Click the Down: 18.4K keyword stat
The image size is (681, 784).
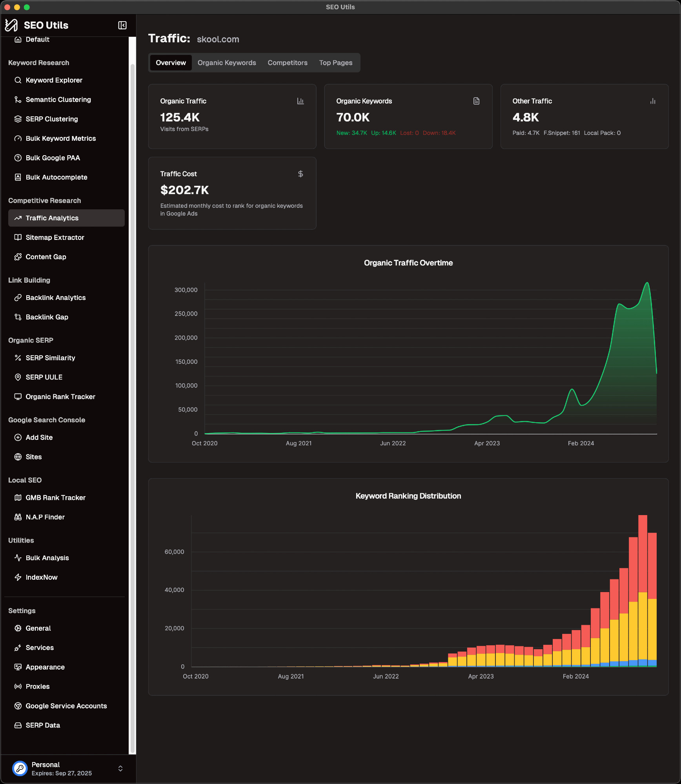pyautogui.click(x=439, y=133)
